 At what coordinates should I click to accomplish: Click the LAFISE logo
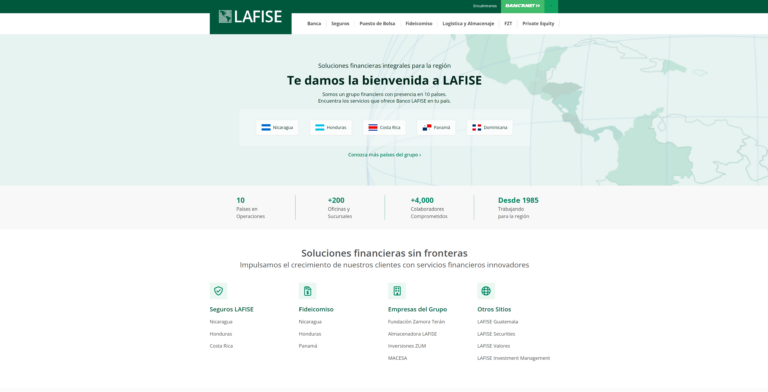pos(250,17)
